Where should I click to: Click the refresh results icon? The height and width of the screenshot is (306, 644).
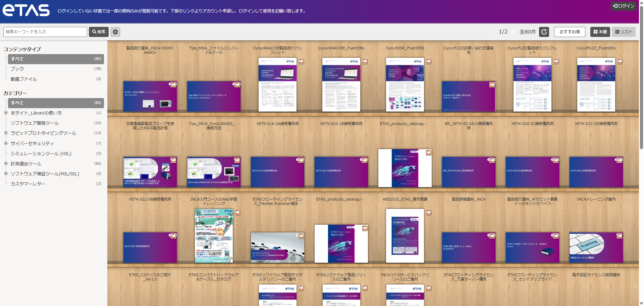tap(544, 32)
